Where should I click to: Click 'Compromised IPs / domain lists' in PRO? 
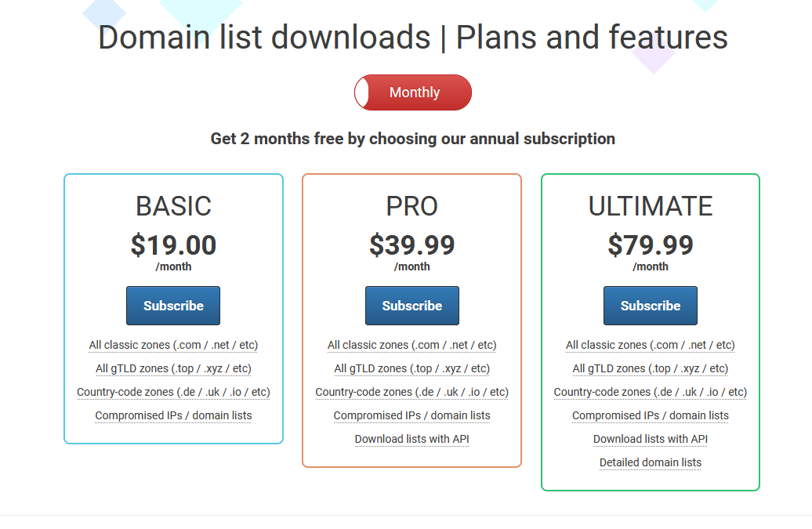[411, 415]
